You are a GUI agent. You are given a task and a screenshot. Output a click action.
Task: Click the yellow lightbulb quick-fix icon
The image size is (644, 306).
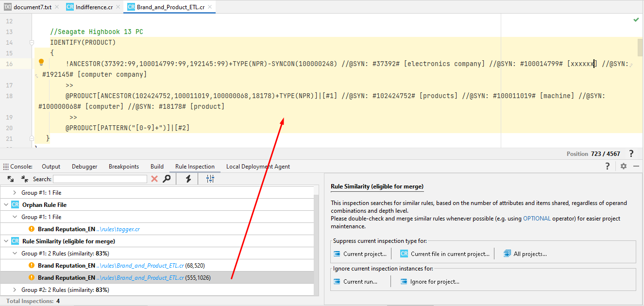(41, 62)
